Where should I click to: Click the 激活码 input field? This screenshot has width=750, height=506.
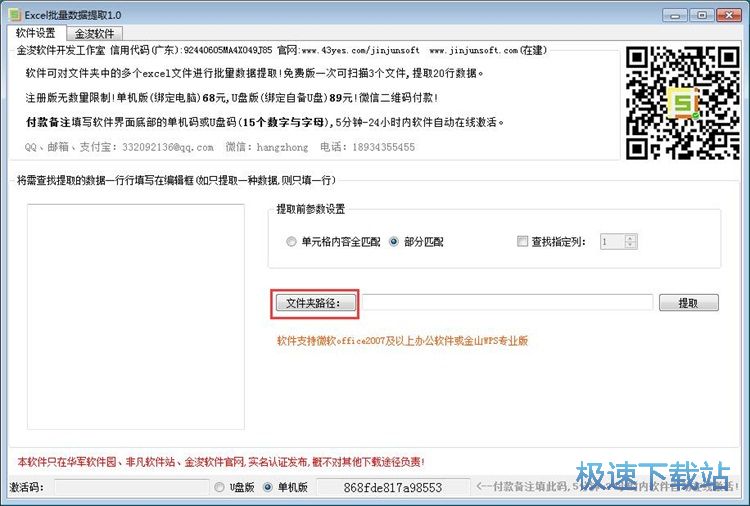pos(132,487)
